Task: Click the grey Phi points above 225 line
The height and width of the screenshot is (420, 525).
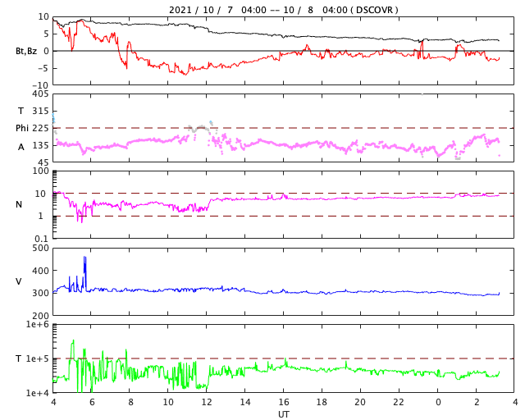Action: pos(200,128)
